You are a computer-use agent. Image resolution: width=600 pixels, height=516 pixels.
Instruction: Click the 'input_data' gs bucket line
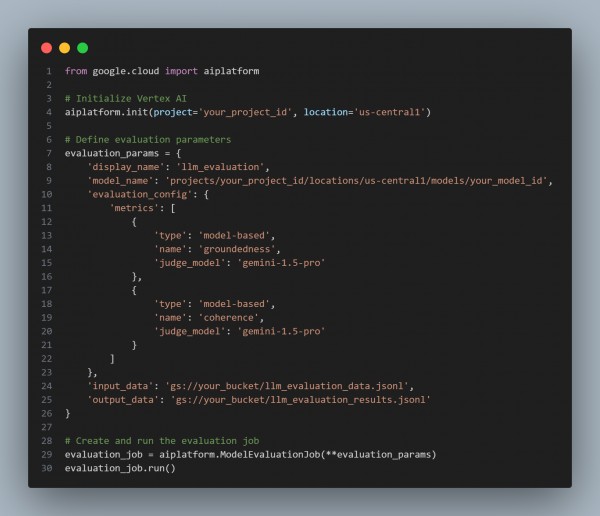point(251,386)
